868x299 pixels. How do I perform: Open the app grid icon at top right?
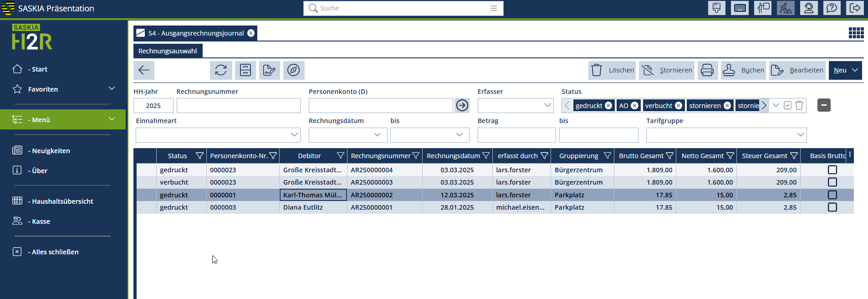856,33
